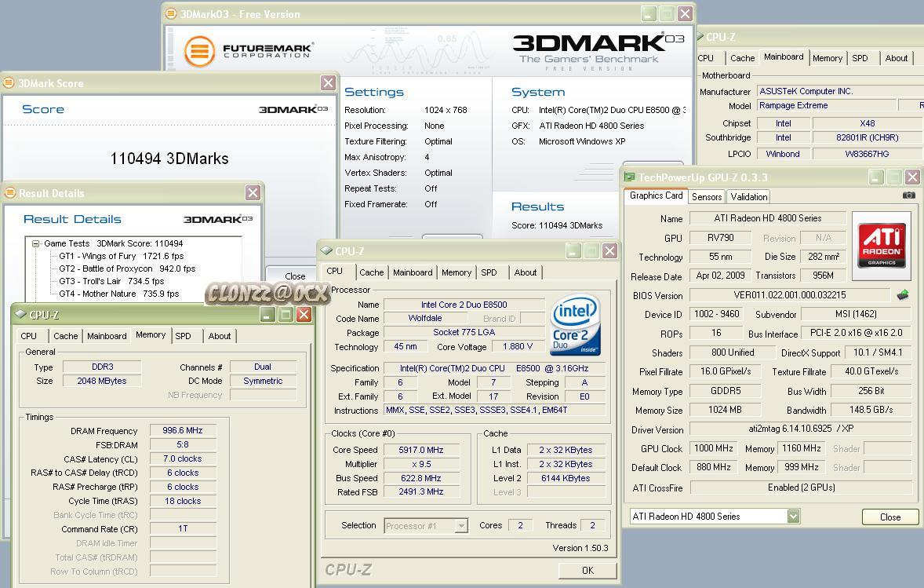Screen dimensions: 924x588
Task: Click Command Rate value 1T
Action: point(183,529)
